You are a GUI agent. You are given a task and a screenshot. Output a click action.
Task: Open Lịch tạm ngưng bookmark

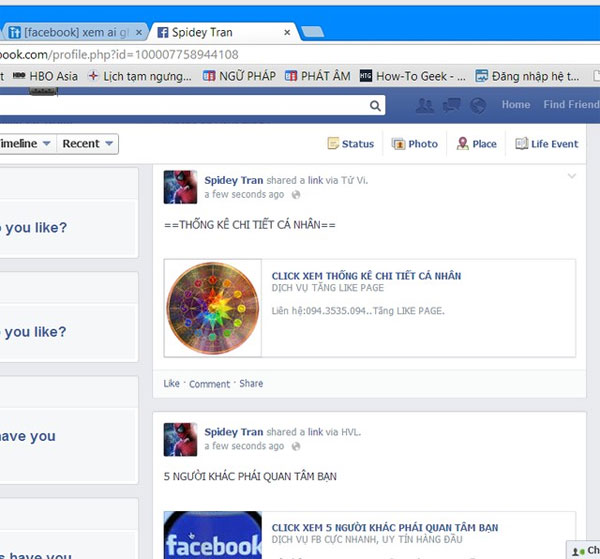point(140,76)
